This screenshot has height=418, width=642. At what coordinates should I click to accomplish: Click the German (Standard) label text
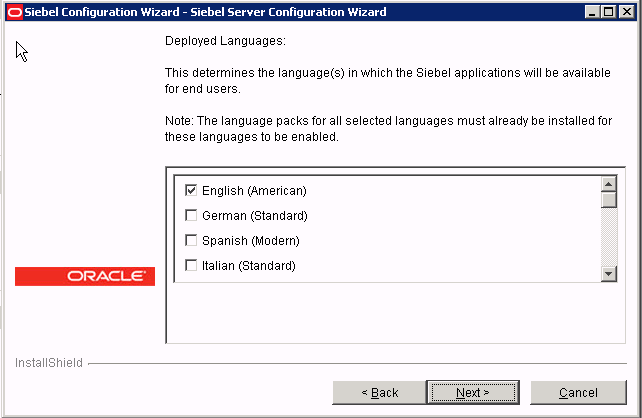[255, 216]
